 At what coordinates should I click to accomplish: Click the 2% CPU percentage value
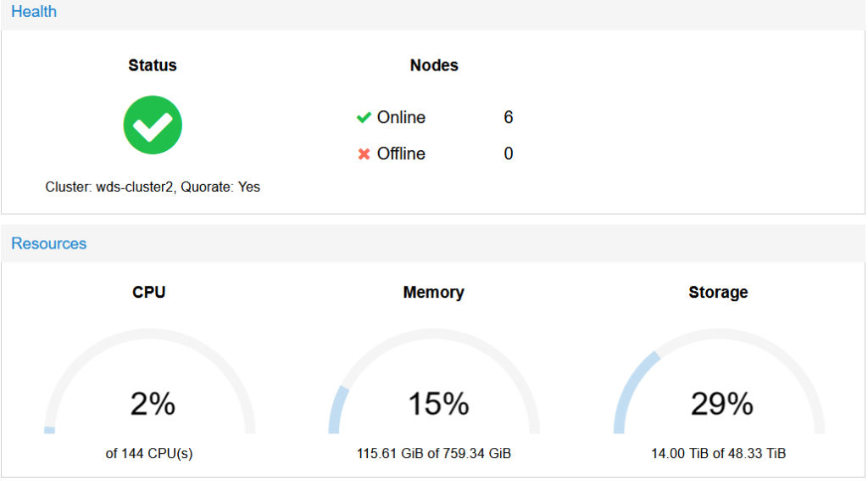pyautogui.click(x=153, y=404)
